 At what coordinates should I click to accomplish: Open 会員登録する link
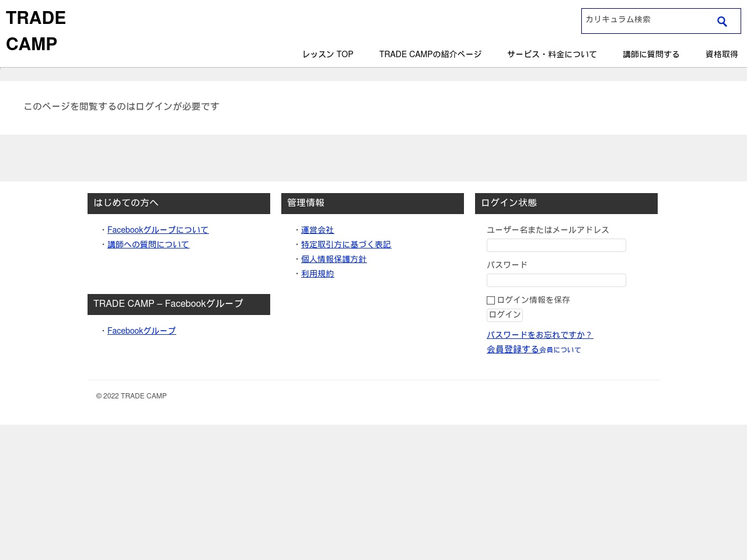click(513, 349)
